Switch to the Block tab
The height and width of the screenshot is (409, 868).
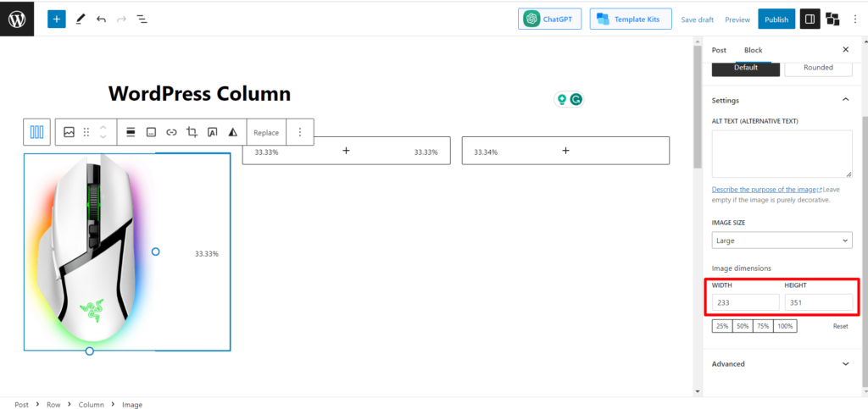tap(753, 50)
